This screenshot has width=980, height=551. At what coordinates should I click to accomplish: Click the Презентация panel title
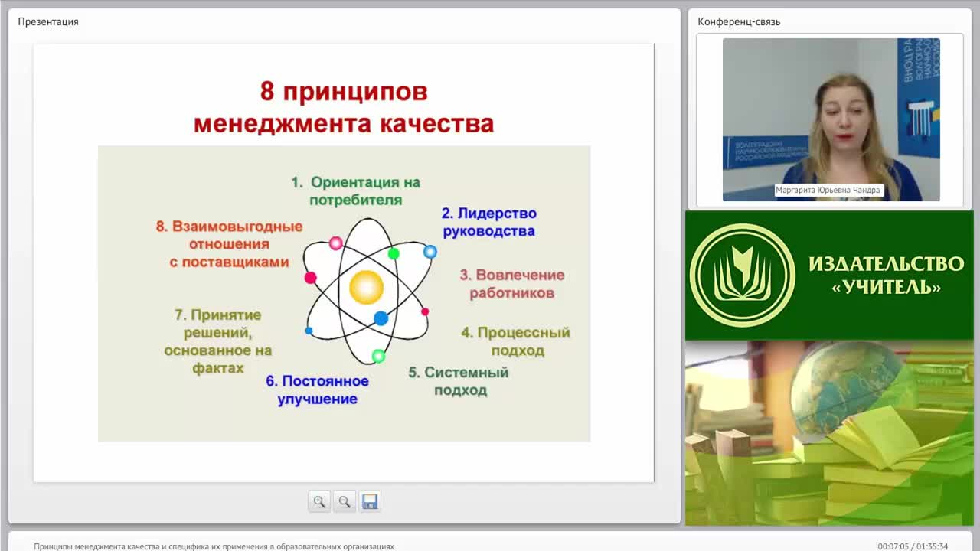coord(48,21)
